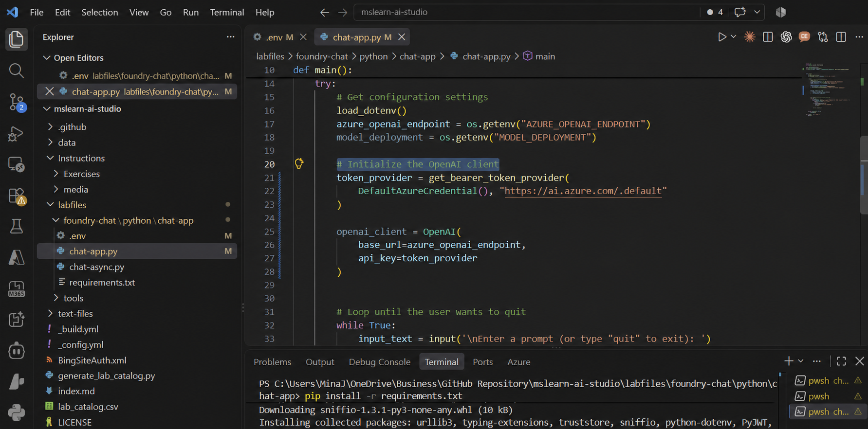Run the Python file with play button
This screenshot has height=429, width=868.
click(722, 37)
